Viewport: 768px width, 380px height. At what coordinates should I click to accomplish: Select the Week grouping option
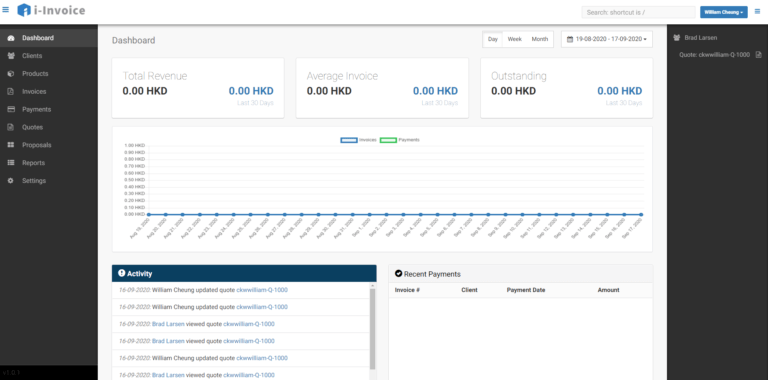coord(514,39)
